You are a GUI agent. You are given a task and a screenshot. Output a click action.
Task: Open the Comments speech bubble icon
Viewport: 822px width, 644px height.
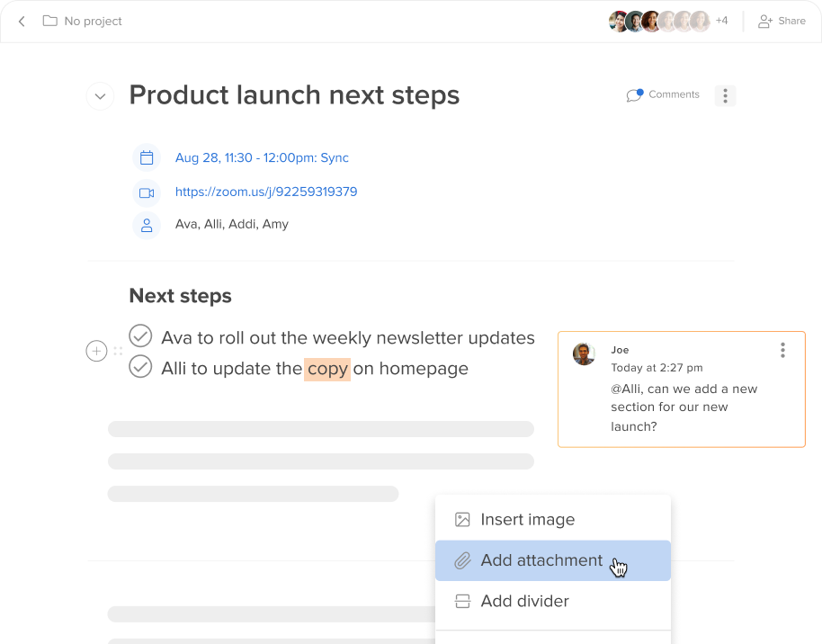pos(634,95)
